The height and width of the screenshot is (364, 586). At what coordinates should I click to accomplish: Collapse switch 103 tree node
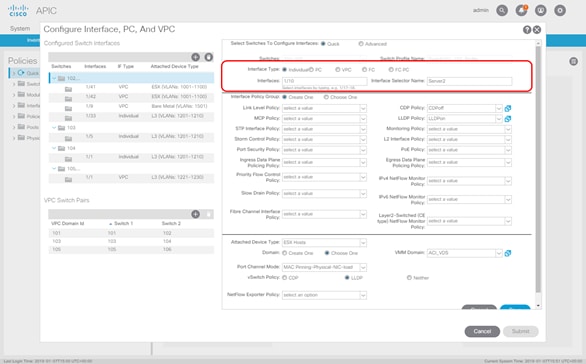[54, 128]
